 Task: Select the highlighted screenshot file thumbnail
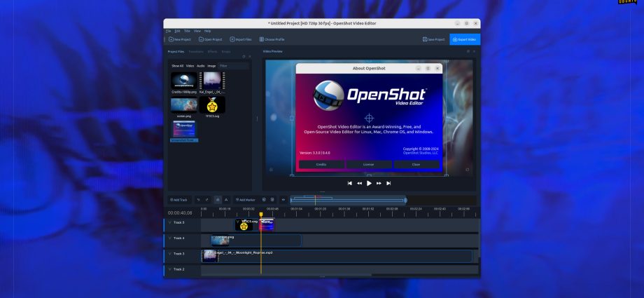point(183,129)
